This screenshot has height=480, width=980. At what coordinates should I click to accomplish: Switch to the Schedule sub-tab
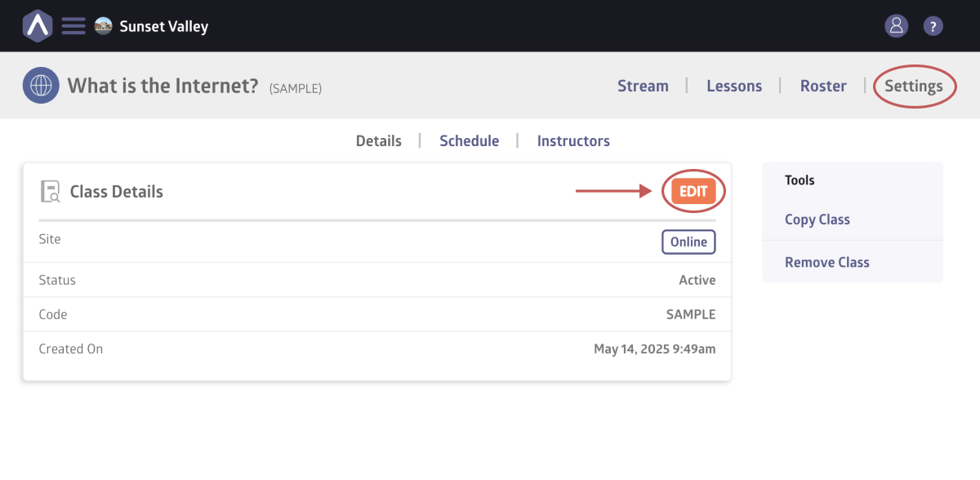coord(469,141)
